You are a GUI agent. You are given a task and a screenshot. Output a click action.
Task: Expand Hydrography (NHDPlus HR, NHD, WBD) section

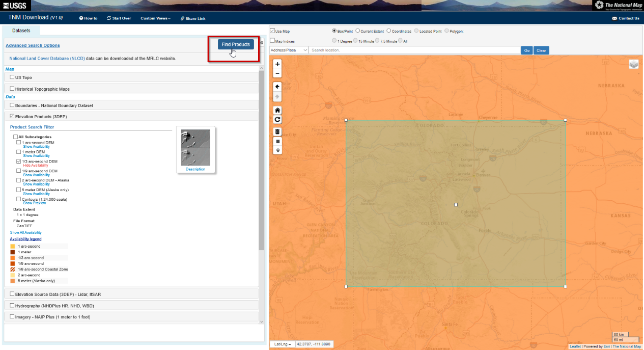[x=131, y=306]
